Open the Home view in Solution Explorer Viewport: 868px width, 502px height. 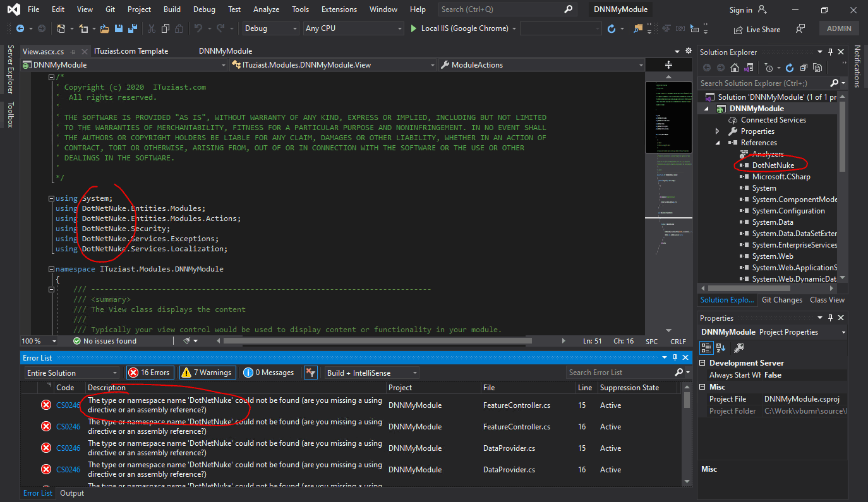click(x=734, y=68)
